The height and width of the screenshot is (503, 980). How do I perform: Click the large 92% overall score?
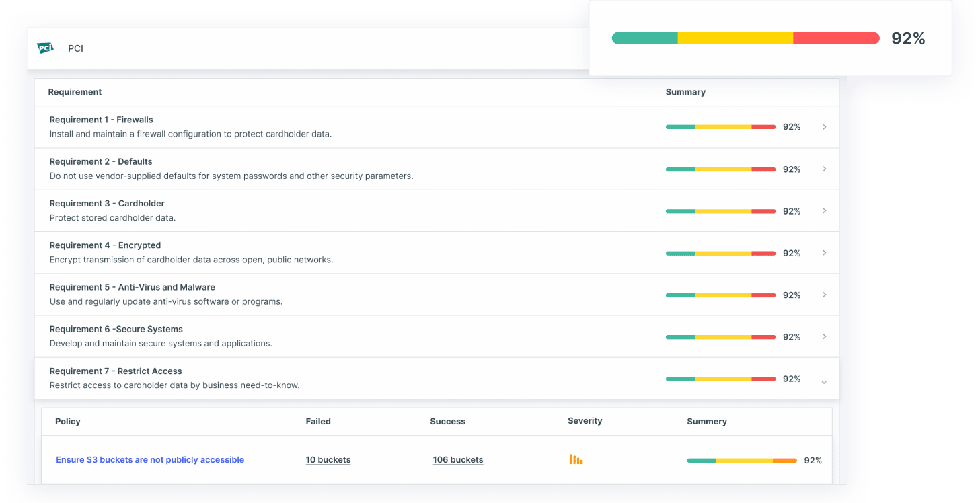(908, 39)
